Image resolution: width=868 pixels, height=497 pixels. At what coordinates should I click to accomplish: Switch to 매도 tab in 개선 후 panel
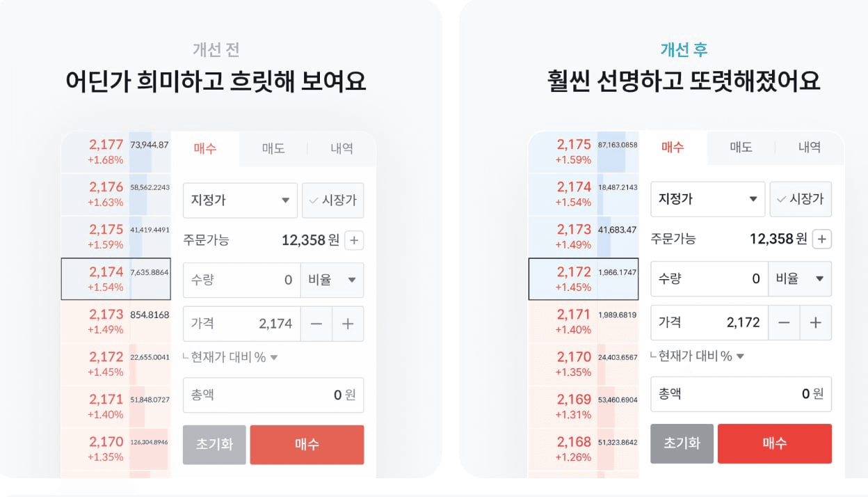tap(741, 147)
